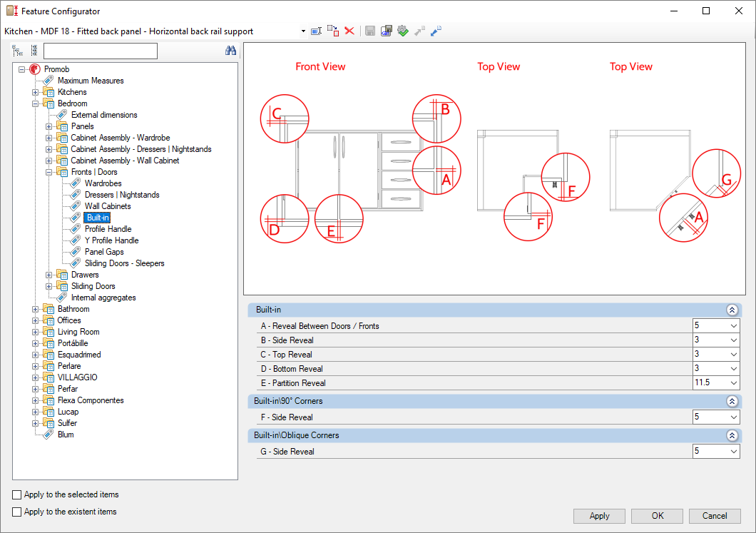756x533 pixels.
Task: Select Cabinet Assembly - Wardrobe tree item
Action: tap(120, 138)
